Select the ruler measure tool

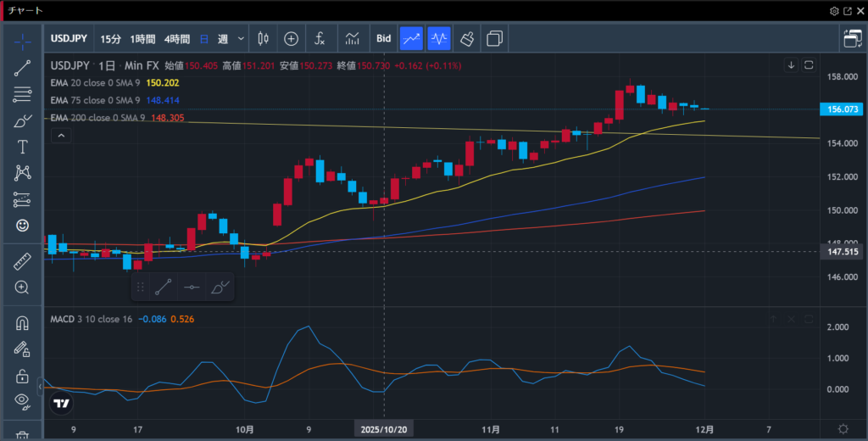pos(22,261)
